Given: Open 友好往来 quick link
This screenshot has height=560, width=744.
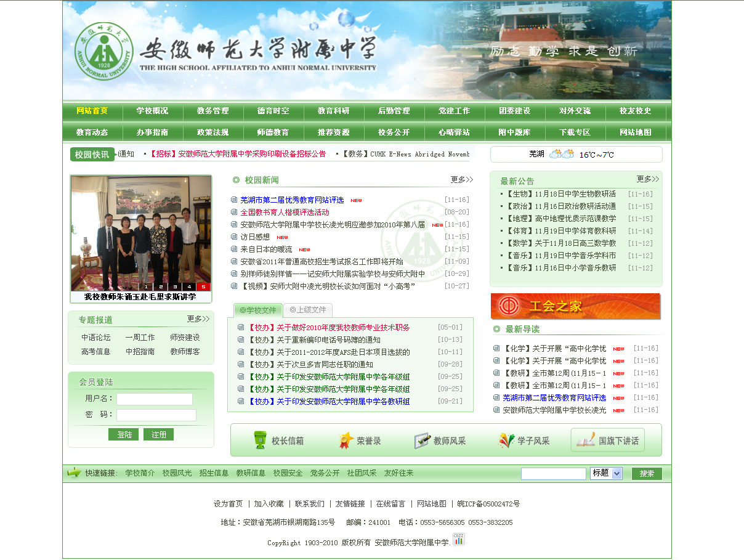Looking at the screenshot, I should point(398,473).
